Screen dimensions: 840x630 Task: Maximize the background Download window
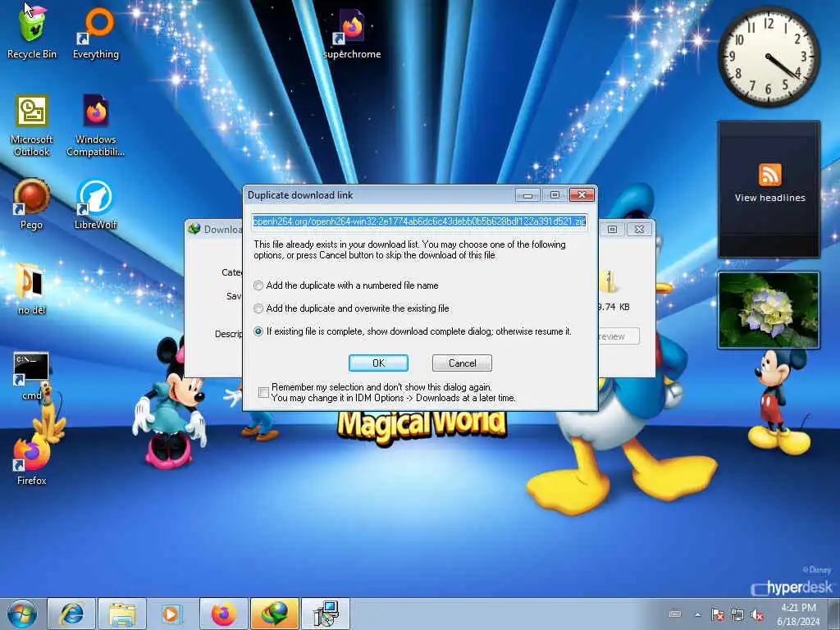click(612, 230)
